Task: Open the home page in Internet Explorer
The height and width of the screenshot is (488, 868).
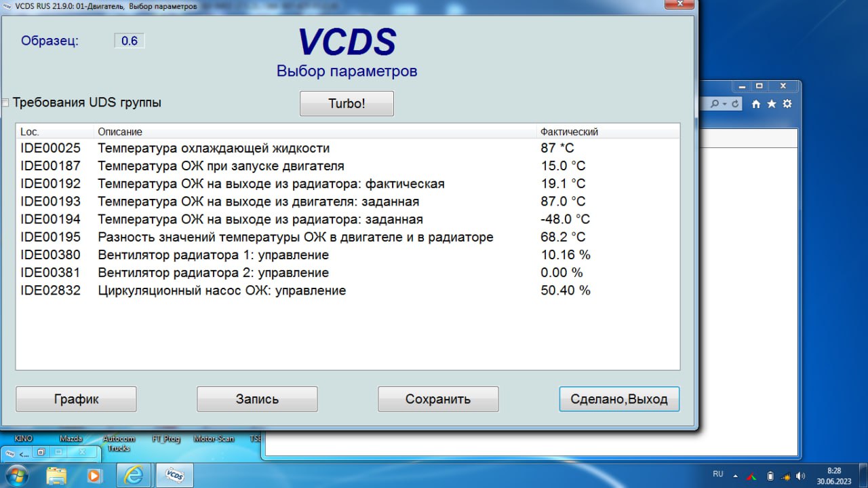Action: 756,104
